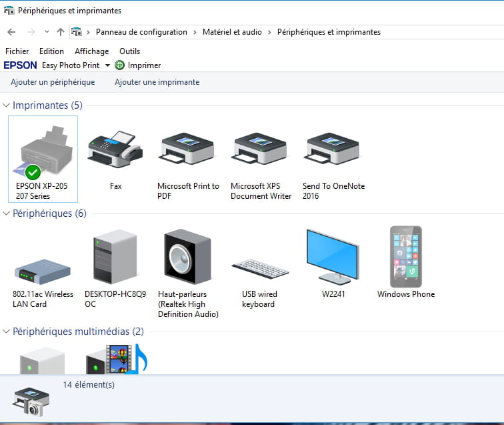Expand the chevron after Panneau de configuration

tap(195, 32)
